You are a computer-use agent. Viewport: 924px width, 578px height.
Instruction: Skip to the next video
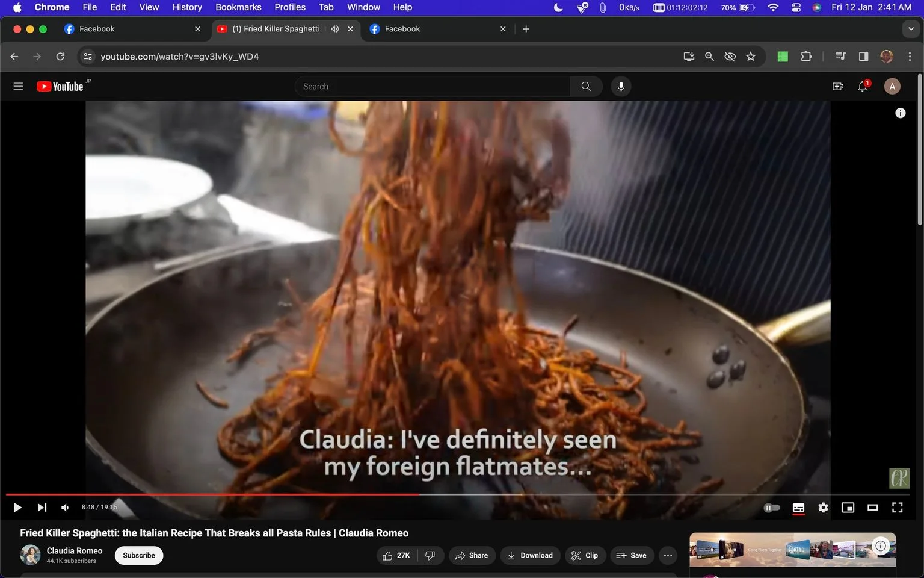click(42, 508)
